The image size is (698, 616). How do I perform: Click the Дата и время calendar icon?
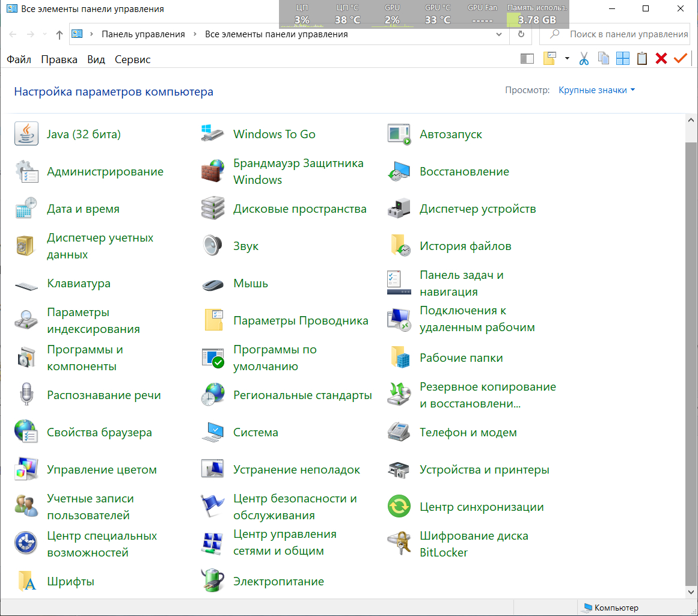pyautogui.click(x=26, y=209)
